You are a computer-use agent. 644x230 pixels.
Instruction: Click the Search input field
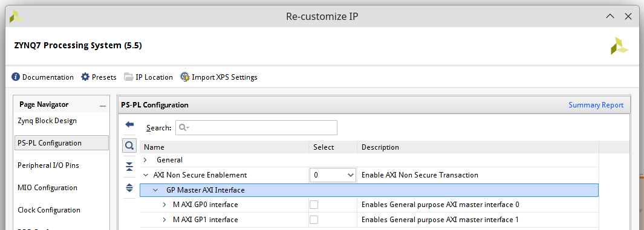(256, 128)
